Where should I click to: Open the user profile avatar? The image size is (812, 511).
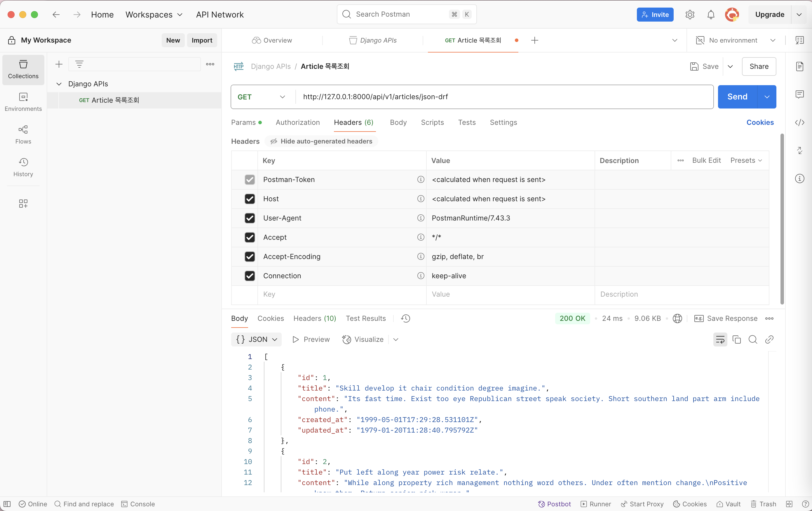pos(732,15)
